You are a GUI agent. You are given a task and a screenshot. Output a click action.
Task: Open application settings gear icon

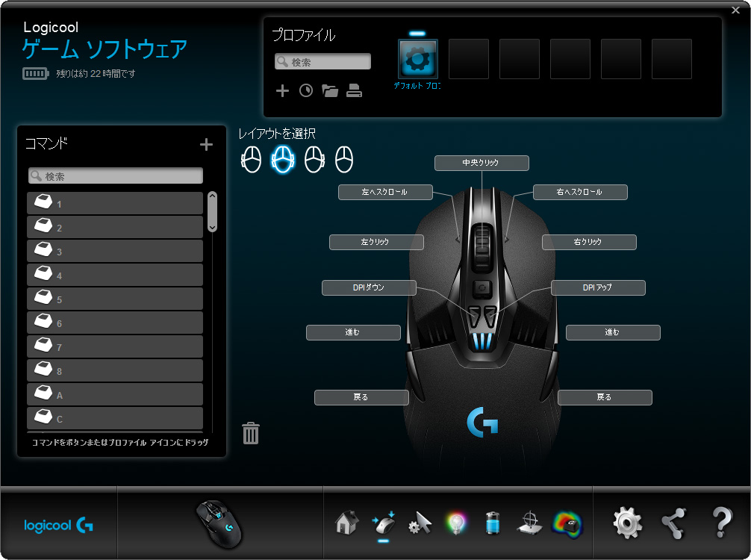pyautogui.click(x=628, y=523)
